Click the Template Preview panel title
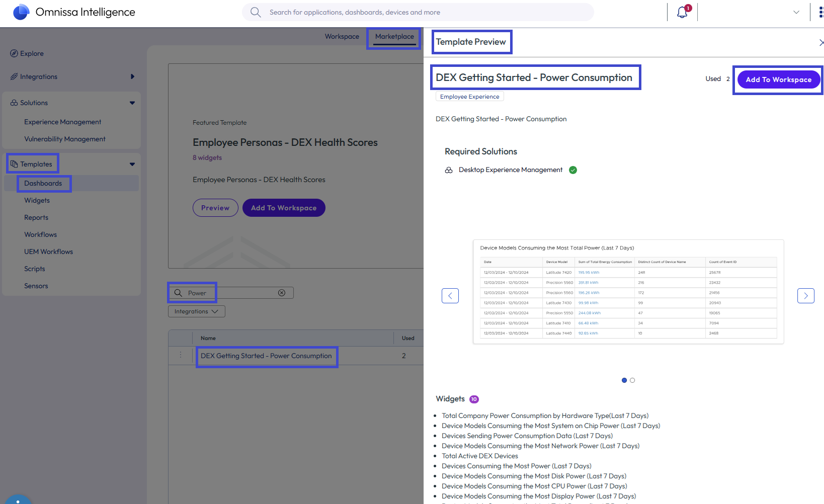 coord(471,42)
